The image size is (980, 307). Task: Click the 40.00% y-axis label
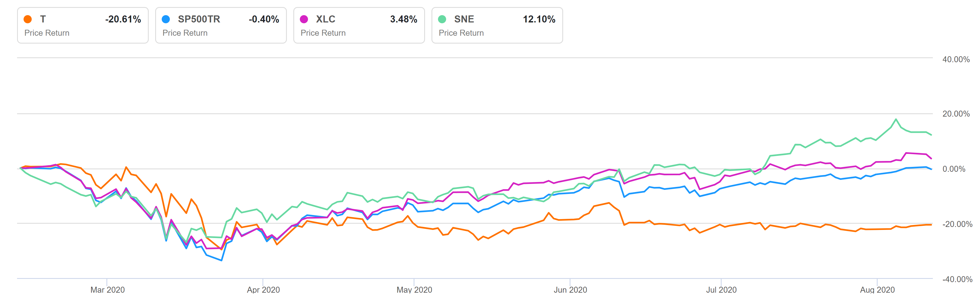[956, 59]
